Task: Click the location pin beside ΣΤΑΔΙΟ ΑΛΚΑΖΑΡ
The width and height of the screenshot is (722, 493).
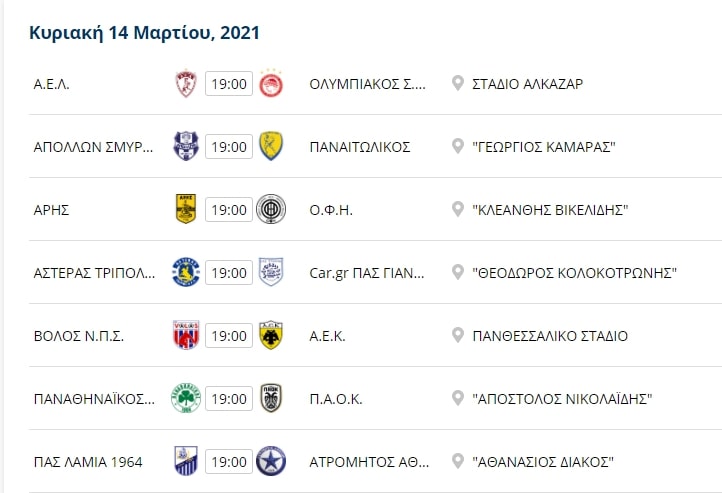Action: (458, 83)
